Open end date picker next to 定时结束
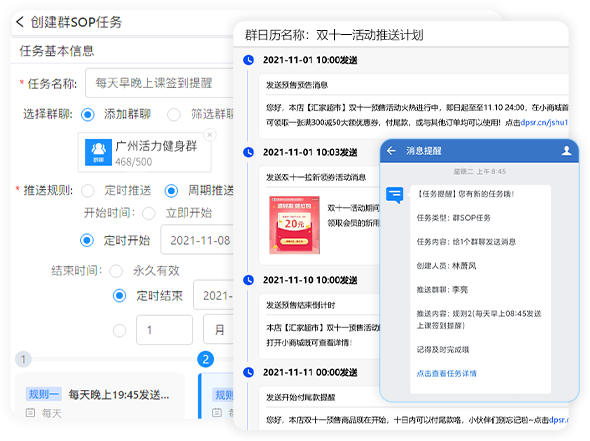The height and width of the screenshot is (441, 590). (x=214, y=295)
